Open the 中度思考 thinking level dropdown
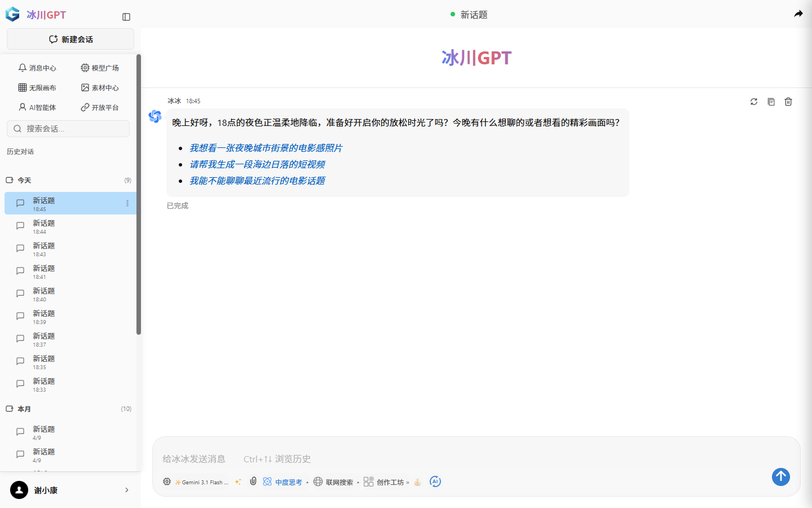 (286, 482)
